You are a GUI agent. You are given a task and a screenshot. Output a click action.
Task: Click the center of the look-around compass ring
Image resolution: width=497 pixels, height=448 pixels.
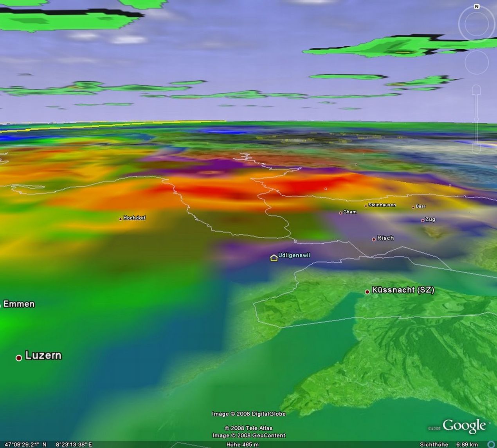(x=477, y=24)
